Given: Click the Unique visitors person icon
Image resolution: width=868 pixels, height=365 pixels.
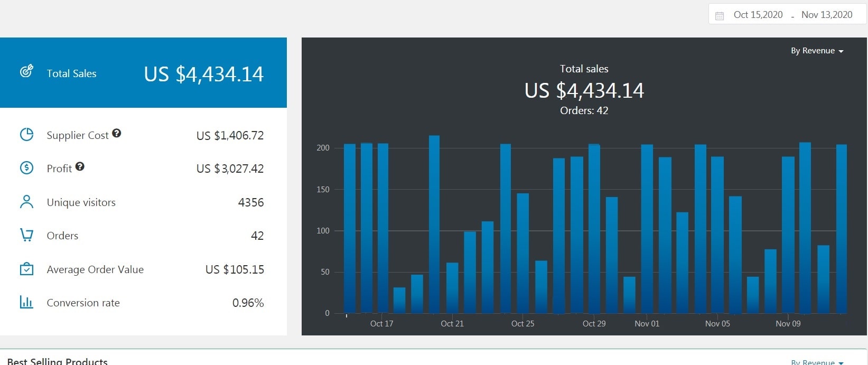Looking at the screenshot, I should [26, 202].
